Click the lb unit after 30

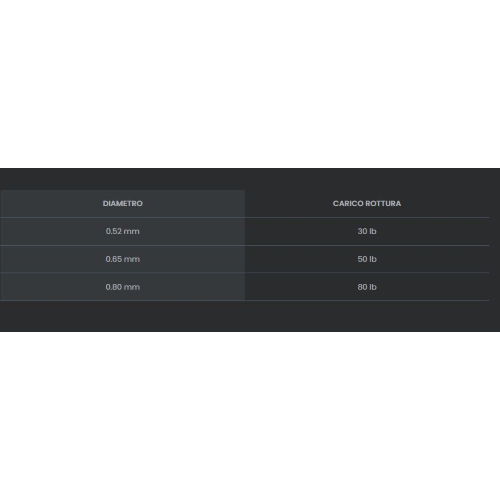tap(373, 231)
